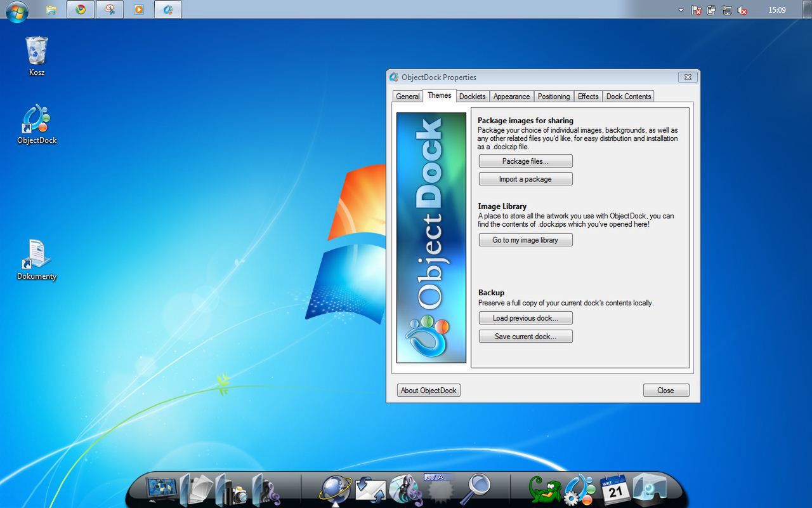The height and width of the screenshot is (508, 812).
Task: Select the ObjectDock desktop shortcut
Action: (x=37, y=124)
